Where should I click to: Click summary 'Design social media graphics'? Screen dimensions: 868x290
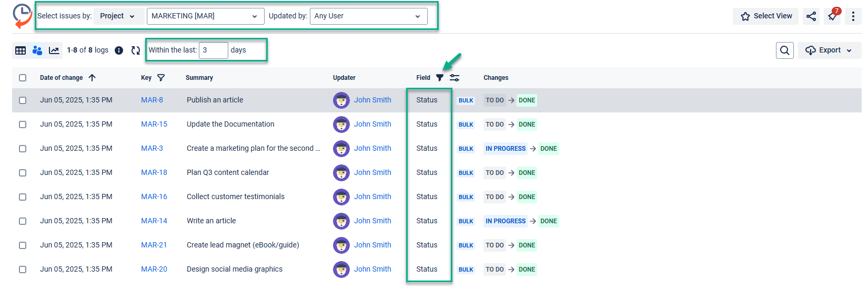pos(235,269)
